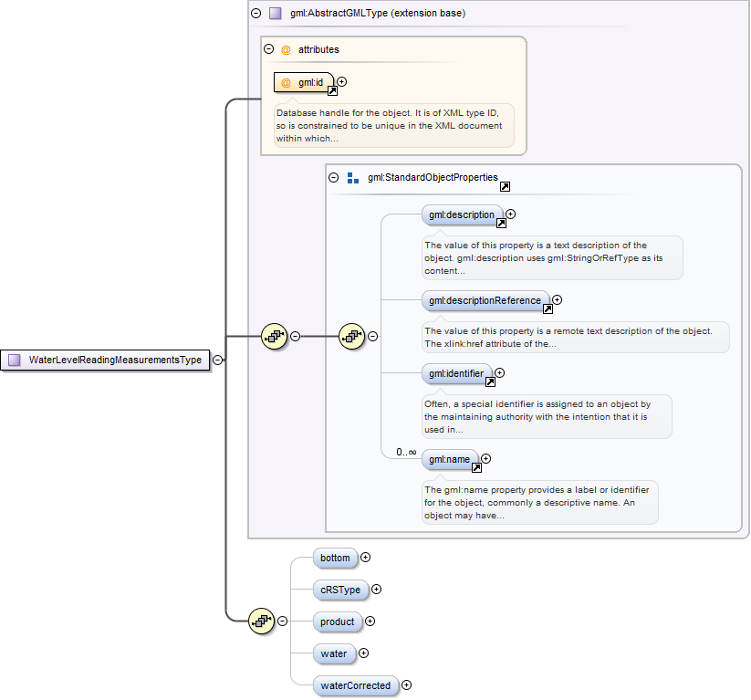
Task: Select the cRSType element
Action: pyautogui.click(x=340, y=590)
